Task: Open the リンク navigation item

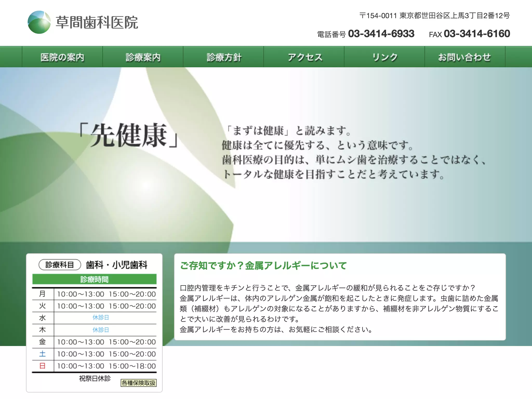Action: pyautogui.click(x=385, y=57)
